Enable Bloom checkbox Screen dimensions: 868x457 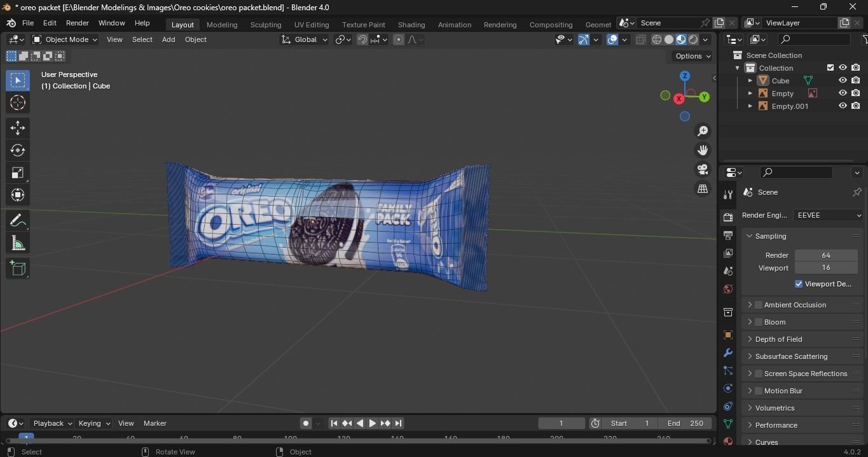click(x=759, y=322)
